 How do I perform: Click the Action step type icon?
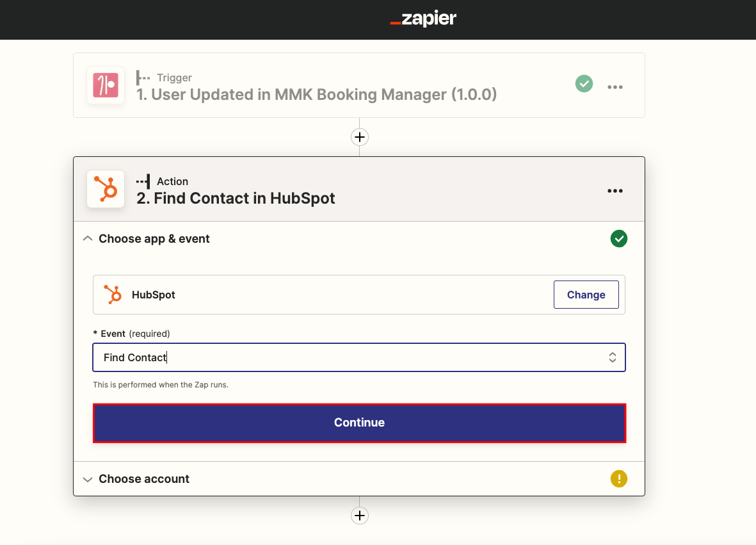click(x=143, y=181)
